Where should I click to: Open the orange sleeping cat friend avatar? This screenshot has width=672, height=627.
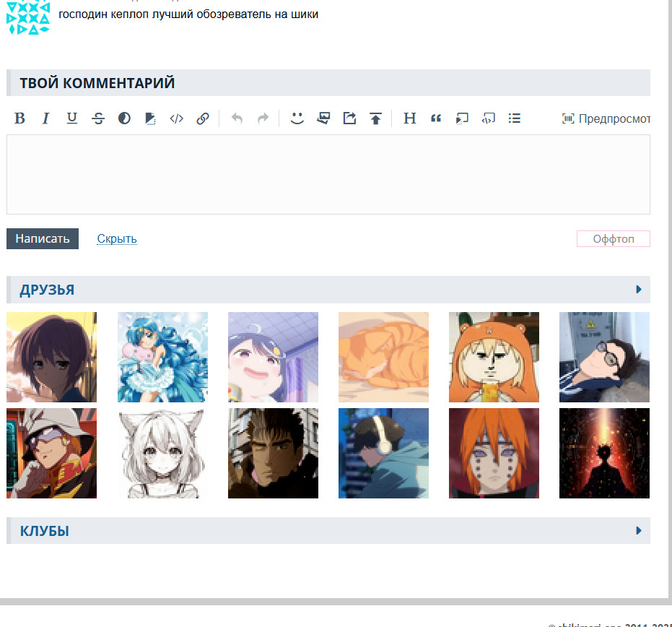(383, 357)
